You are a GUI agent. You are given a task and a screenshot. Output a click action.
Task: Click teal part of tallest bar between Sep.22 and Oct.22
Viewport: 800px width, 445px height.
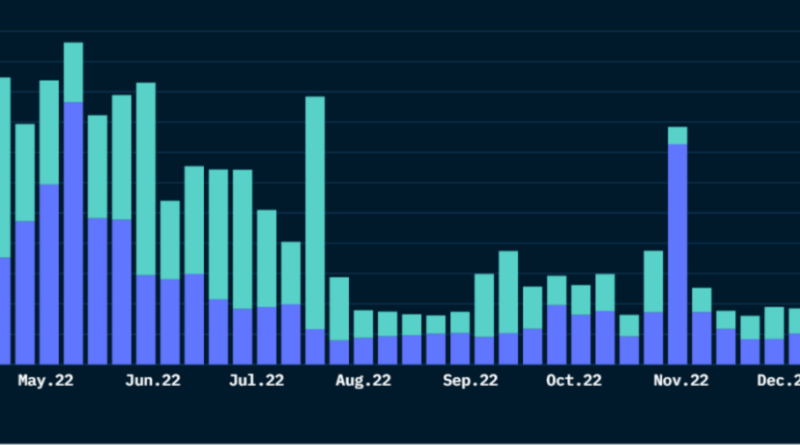click(x=508, y=291)
